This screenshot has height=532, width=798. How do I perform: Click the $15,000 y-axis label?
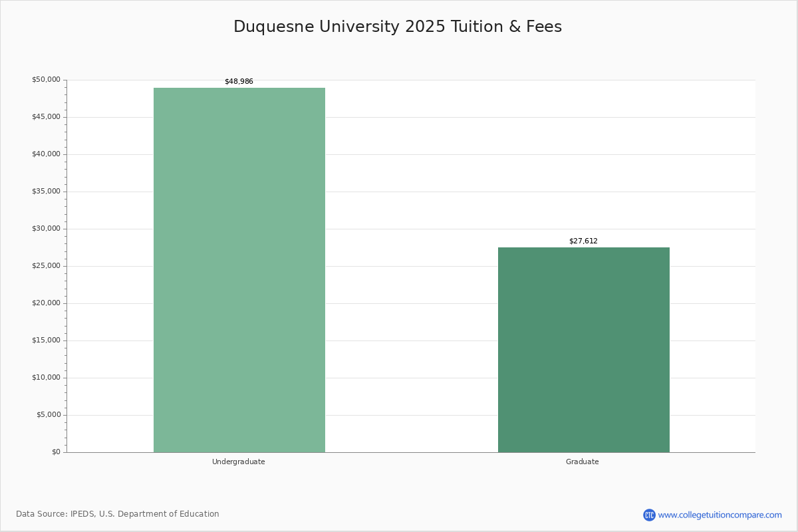point(46,340)
